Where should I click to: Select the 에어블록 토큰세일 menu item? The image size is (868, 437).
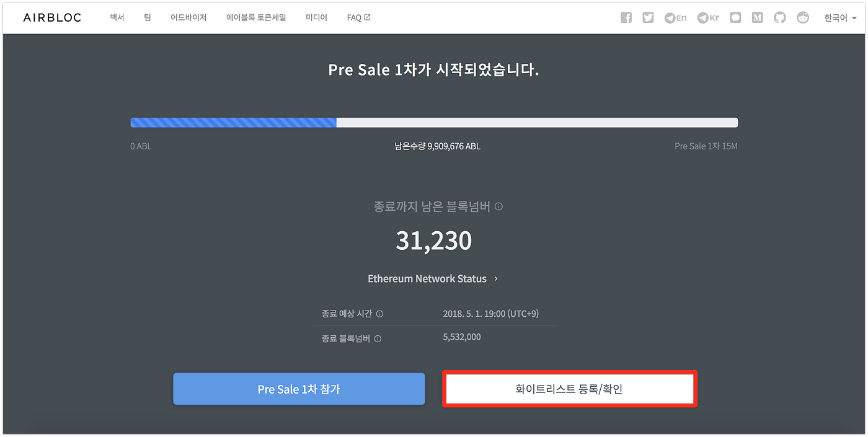[256, 17]
